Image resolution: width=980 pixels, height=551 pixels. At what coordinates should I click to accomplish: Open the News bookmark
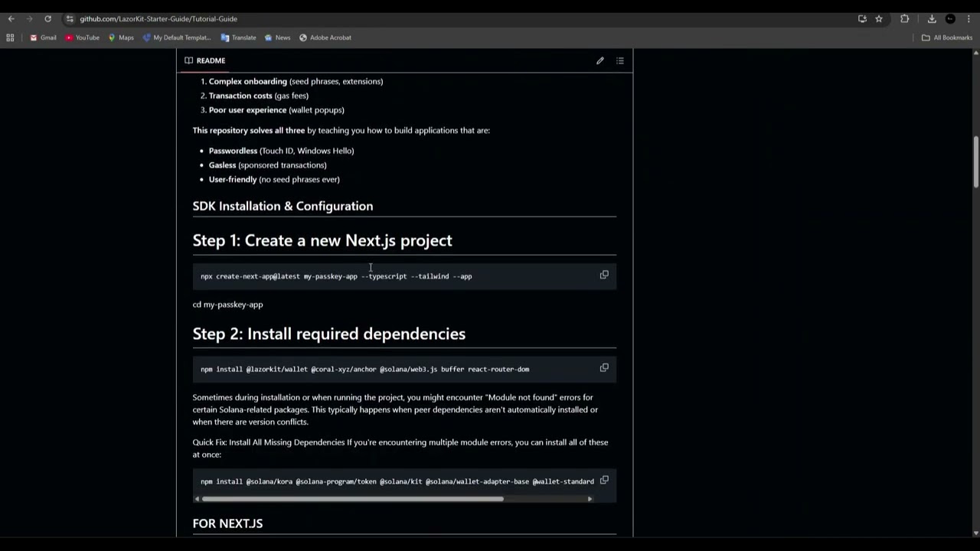(277, 37)
